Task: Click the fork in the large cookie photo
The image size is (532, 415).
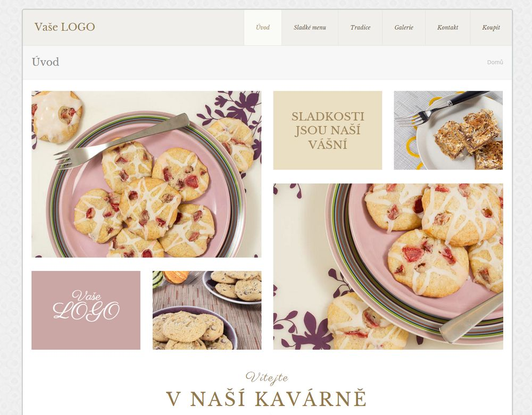Action: pos(121,141)
